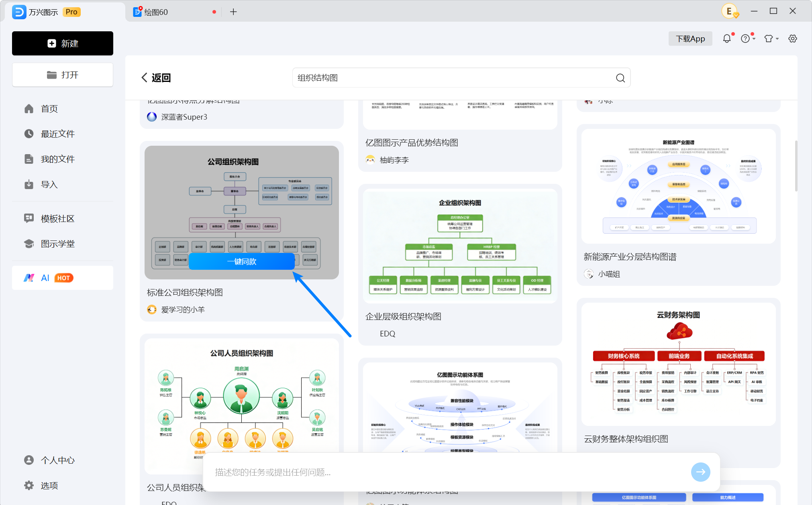Click title 标准公司组织架构图
The width and height of the screenshot is (812, 505).
[x=185, y=293]
